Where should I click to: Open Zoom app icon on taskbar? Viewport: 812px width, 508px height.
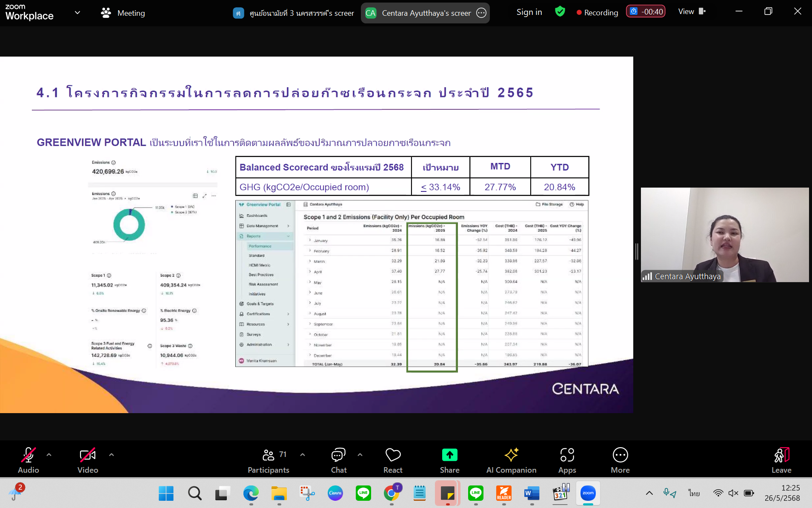588,494
